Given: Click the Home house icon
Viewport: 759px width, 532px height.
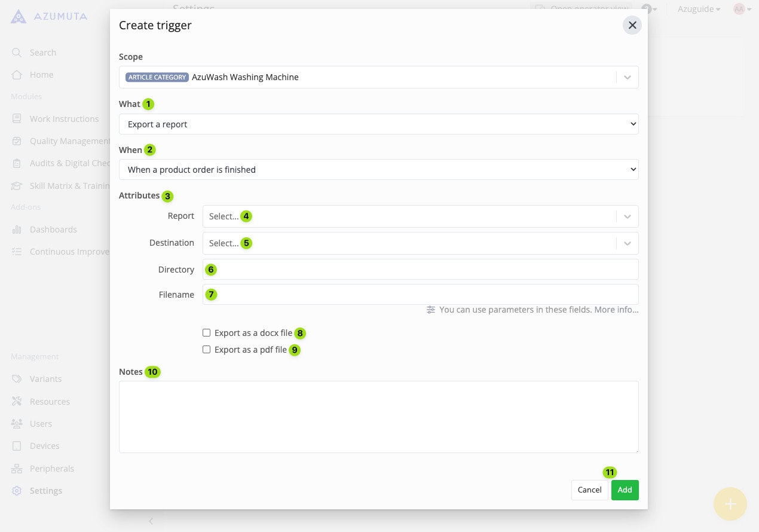Looking at the screenshot, I should tap(17, 75).
